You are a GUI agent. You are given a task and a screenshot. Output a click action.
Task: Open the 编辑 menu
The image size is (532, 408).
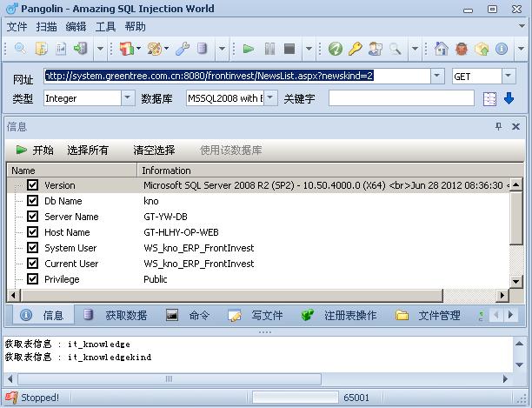76,26
